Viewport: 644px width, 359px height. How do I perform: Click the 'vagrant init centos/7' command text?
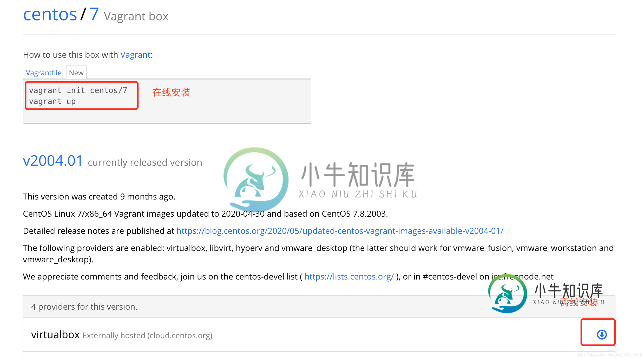[x=78, y=90]
